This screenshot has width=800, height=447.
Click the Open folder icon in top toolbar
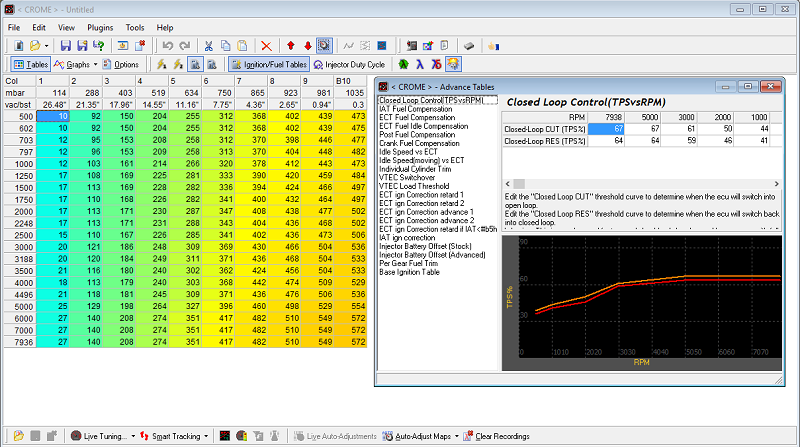(35, 46)
